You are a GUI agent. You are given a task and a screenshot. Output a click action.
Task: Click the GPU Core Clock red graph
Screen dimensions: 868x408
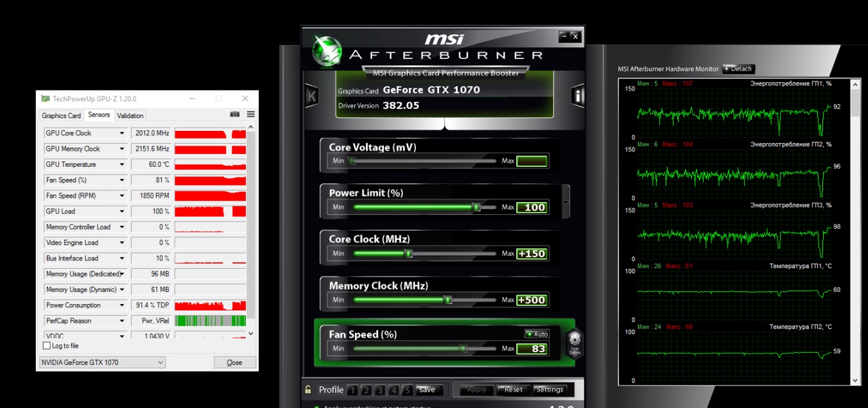coord(210,133)
